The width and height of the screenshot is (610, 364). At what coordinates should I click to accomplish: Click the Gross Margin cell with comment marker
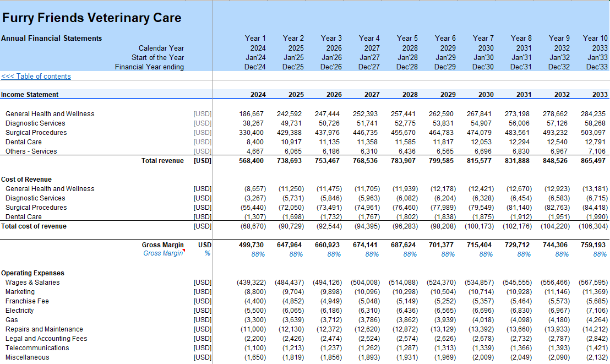coord(163,253)
